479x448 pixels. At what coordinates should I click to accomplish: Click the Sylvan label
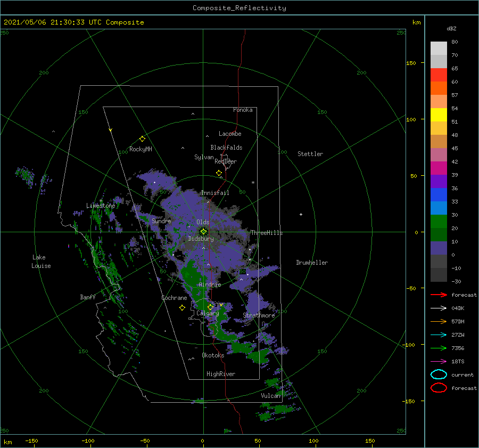[204, 157]
